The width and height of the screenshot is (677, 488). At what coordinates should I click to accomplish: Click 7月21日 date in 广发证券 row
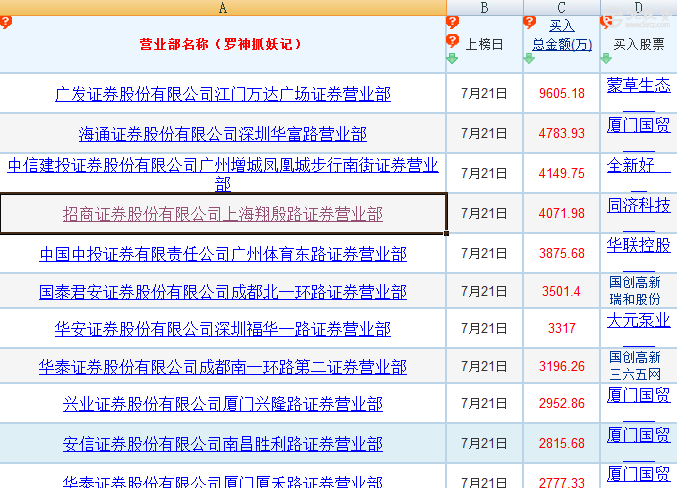[484, 93]
